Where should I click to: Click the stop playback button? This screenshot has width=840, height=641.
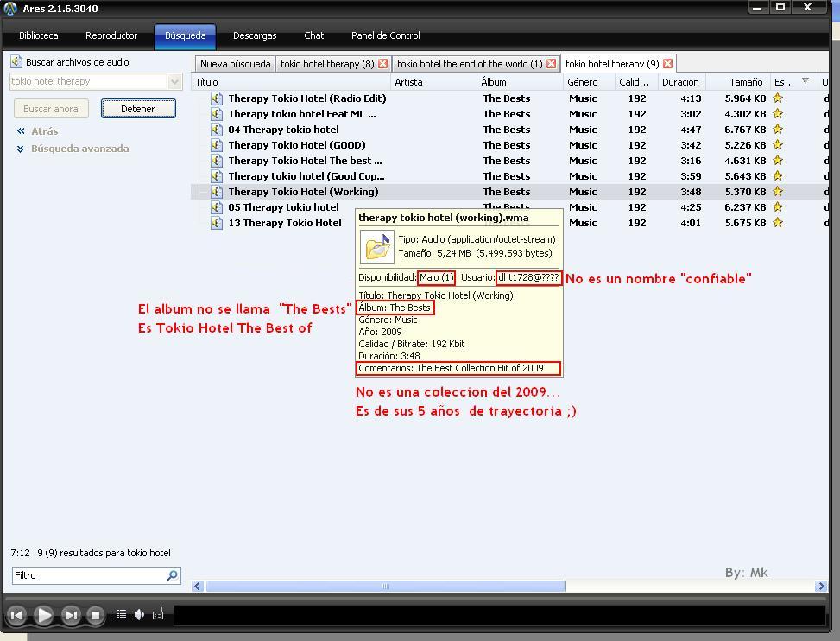pyautogui.click(x=95, y=615)
